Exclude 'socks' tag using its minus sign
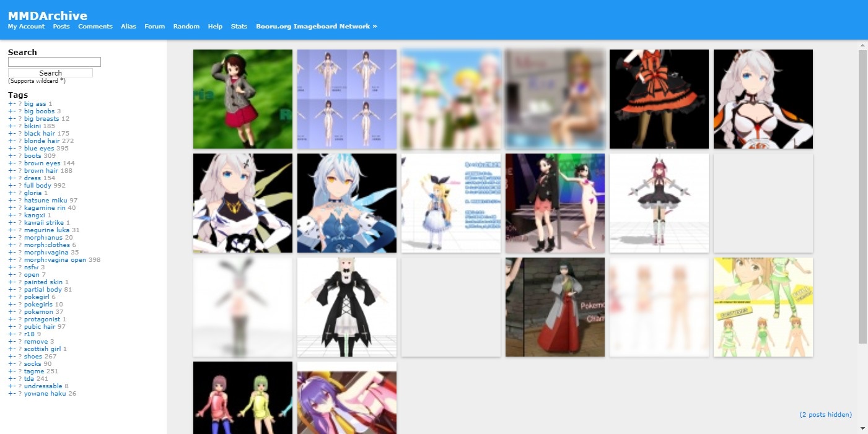This screenshot has width=868, height=434. click(14, 364)
